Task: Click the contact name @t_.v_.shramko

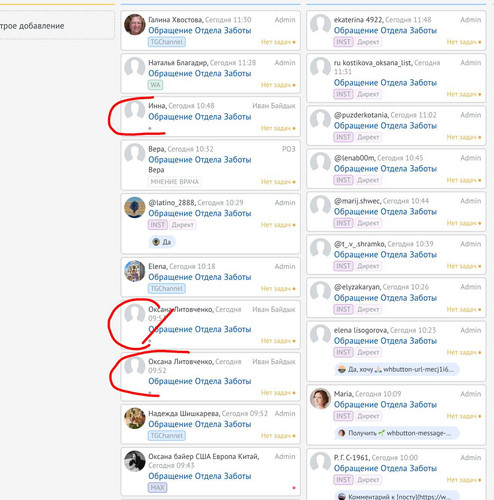Action: (360, 244)
